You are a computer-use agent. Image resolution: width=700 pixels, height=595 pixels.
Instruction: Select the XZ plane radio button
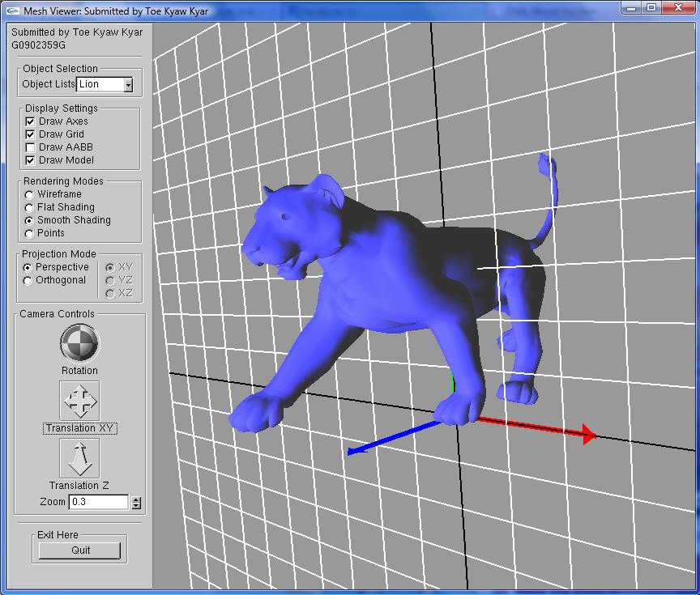[110, 293]
